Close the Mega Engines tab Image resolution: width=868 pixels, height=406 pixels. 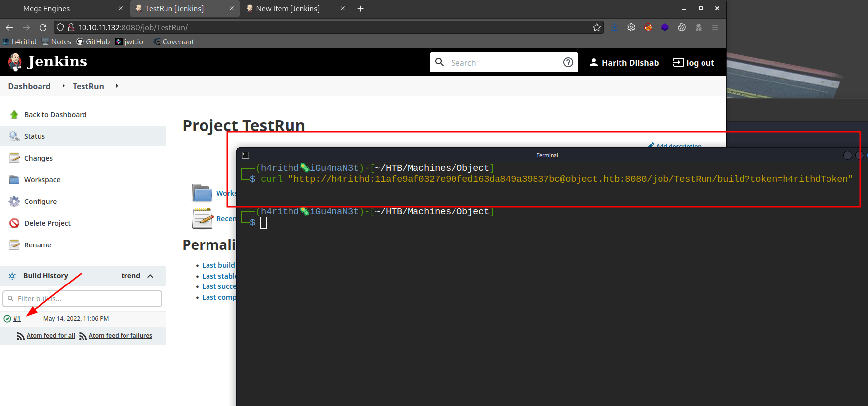click(121, 9)
